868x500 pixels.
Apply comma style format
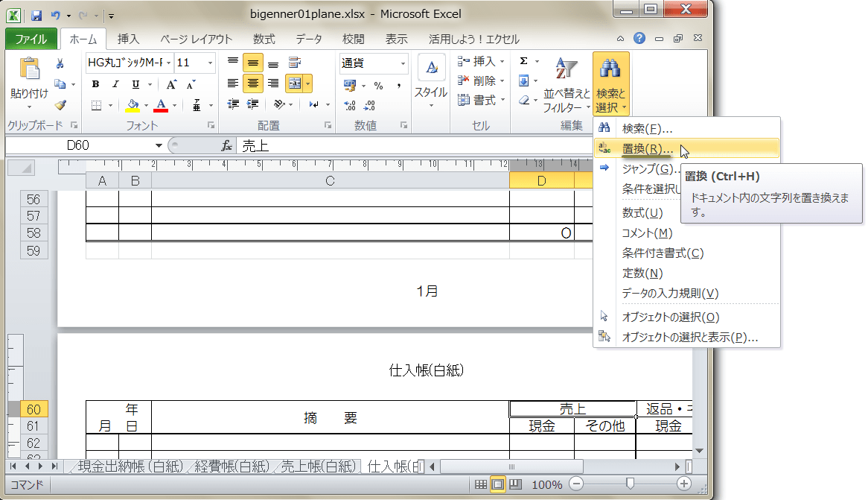click(398, 86)
